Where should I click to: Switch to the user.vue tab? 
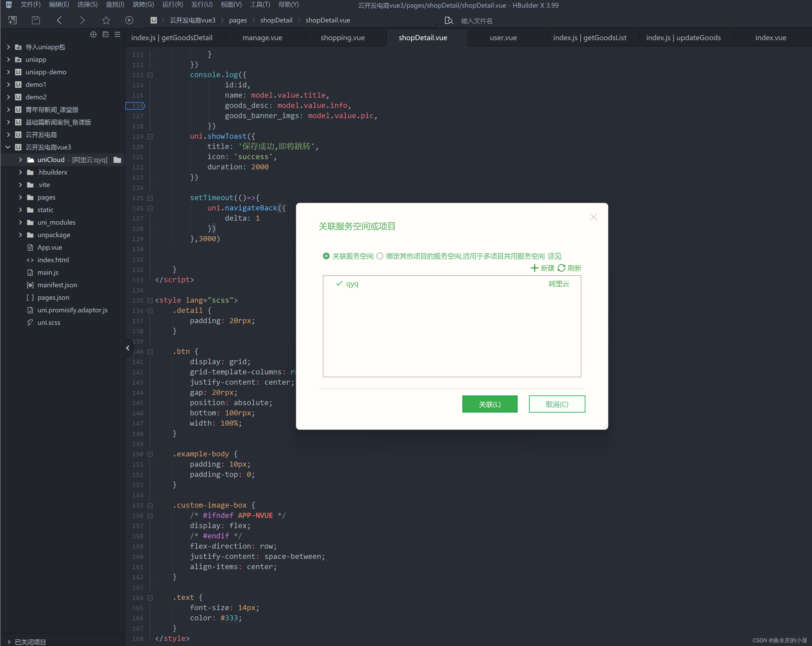pos(503,38)
